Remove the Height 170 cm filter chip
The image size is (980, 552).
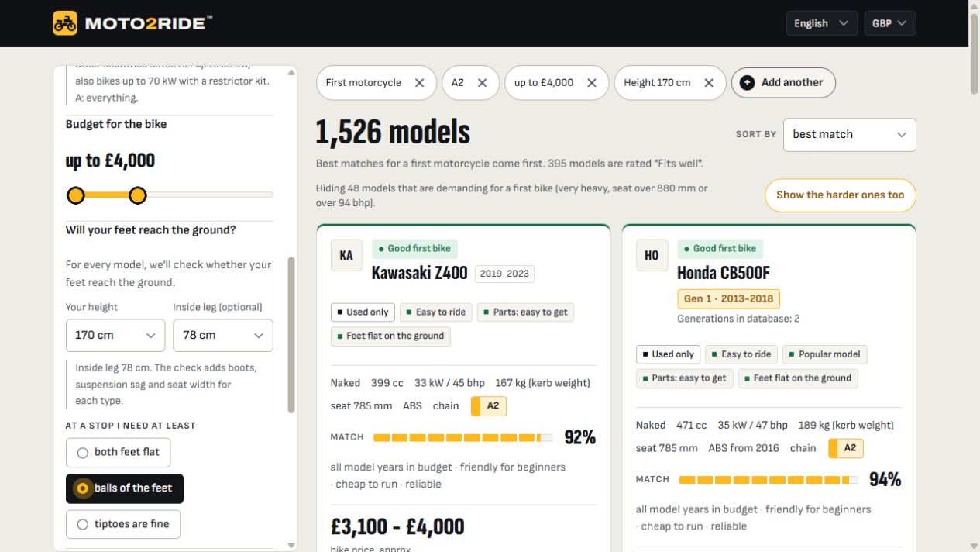click(709, 83)
